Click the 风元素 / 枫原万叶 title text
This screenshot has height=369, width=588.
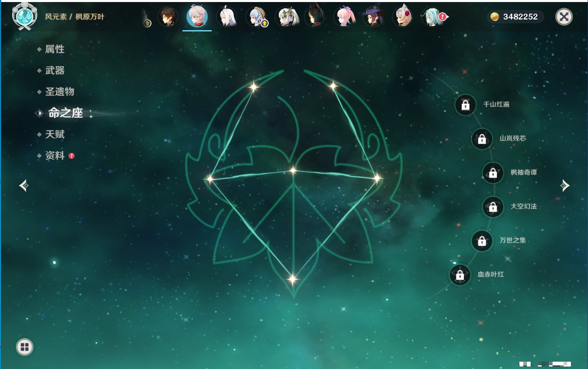coord(75,17)
